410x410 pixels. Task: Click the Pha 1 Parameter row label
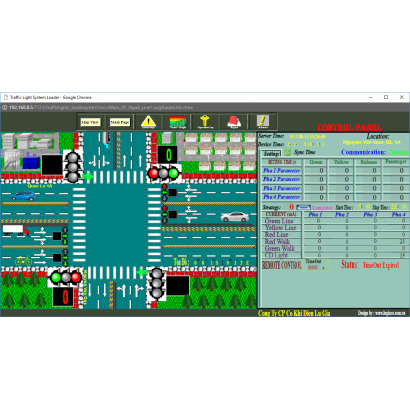point(282,171)
